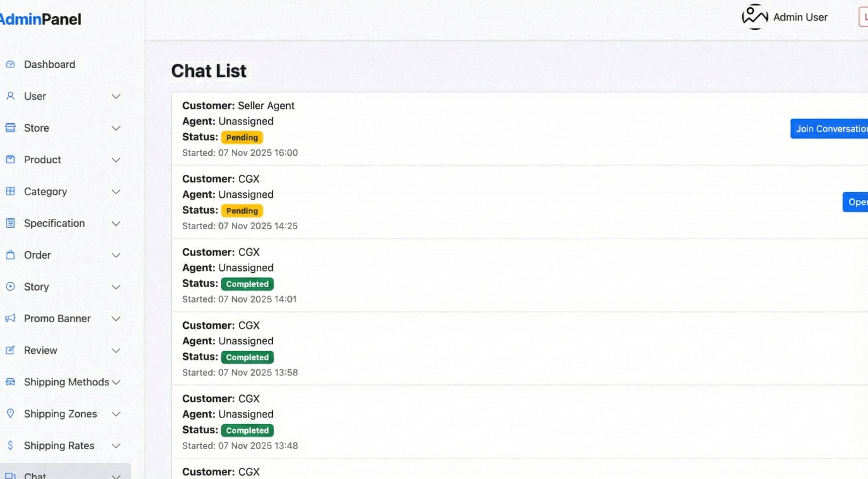Click the Shipping Rates dollar icon

coord(11,445)
